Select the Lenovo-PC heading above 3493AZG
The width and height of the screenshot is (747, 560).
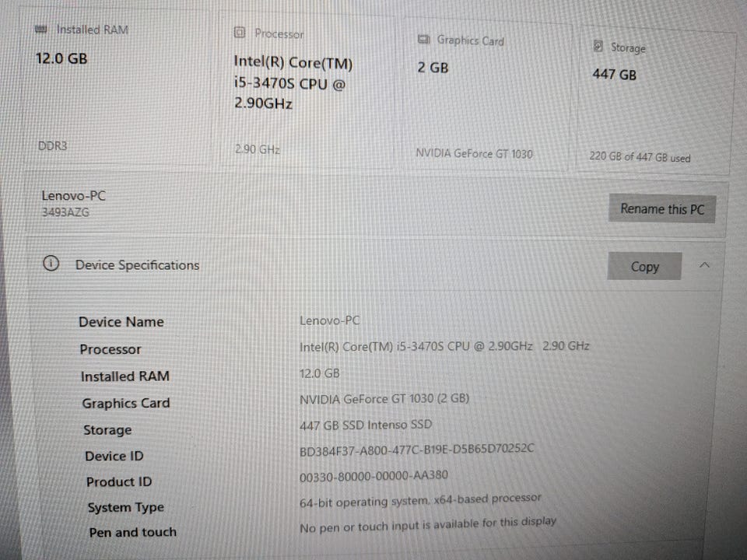click(73, 196)
